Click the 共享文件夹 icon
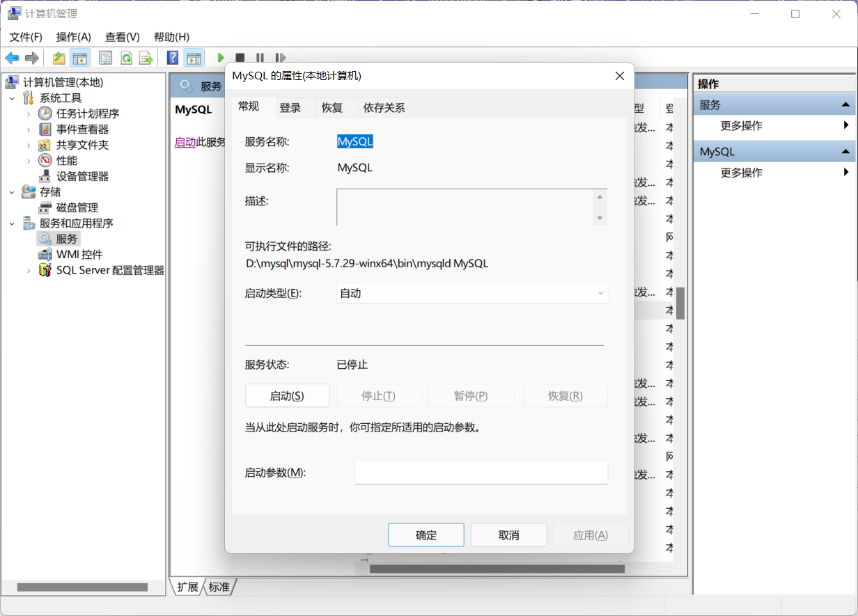Viewport: 858px width, 616px height. coord(45,145)
